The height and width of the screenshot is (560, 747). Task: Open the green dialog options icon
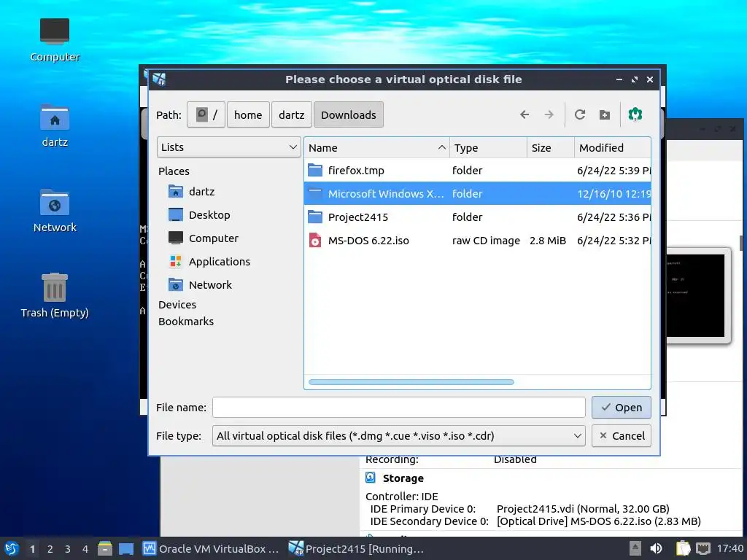point(635,114)
